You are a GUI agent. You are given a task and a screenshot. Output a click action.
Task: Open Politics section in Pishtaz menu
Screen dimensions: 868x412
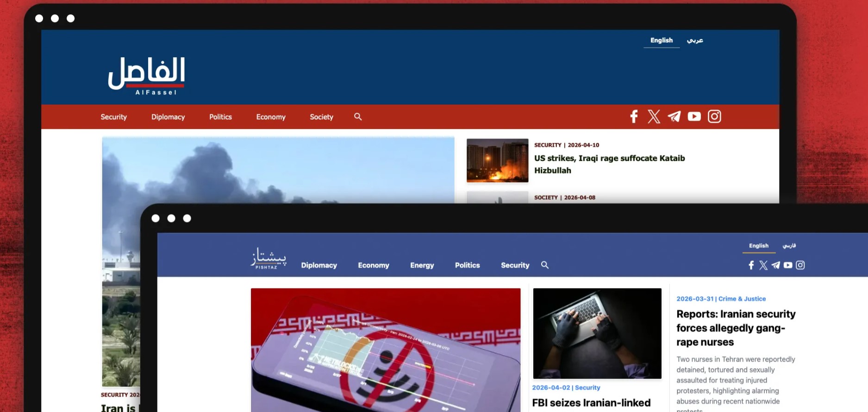(468, 265)
